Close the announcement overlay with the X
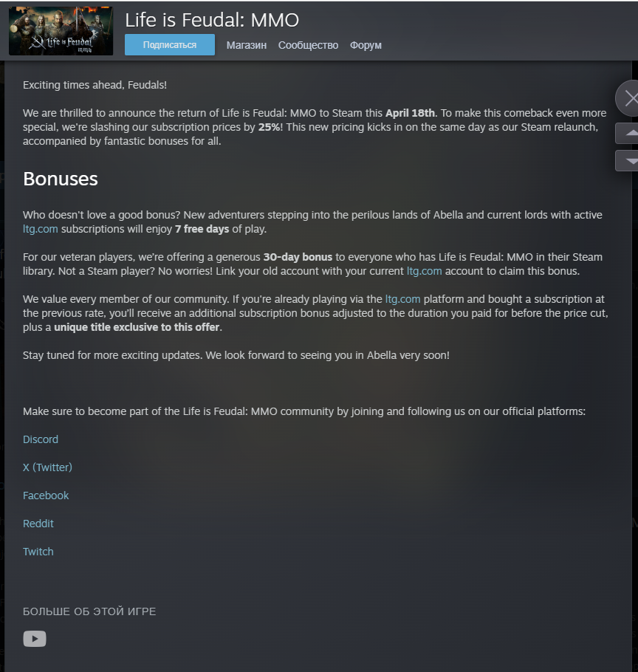 [628, 98]
